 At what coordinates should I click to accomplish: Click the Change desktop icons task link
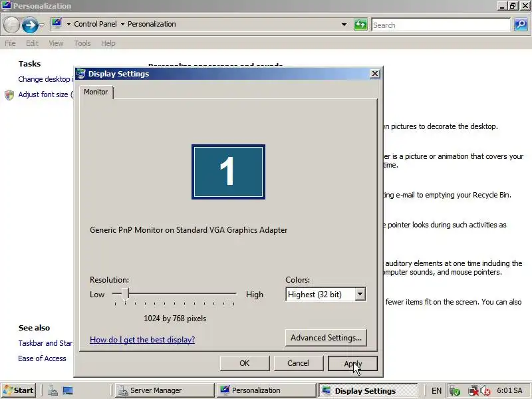(46, 79)
